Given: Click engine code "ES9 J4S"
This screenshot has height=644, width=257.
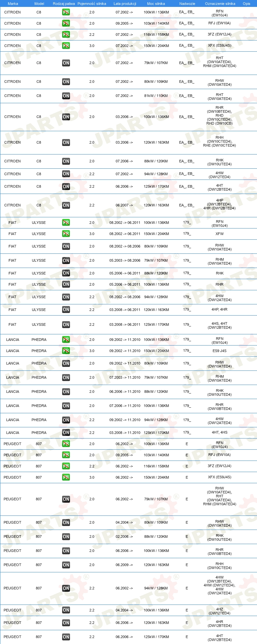Looking at the screenshot, I should pos(220,351).
